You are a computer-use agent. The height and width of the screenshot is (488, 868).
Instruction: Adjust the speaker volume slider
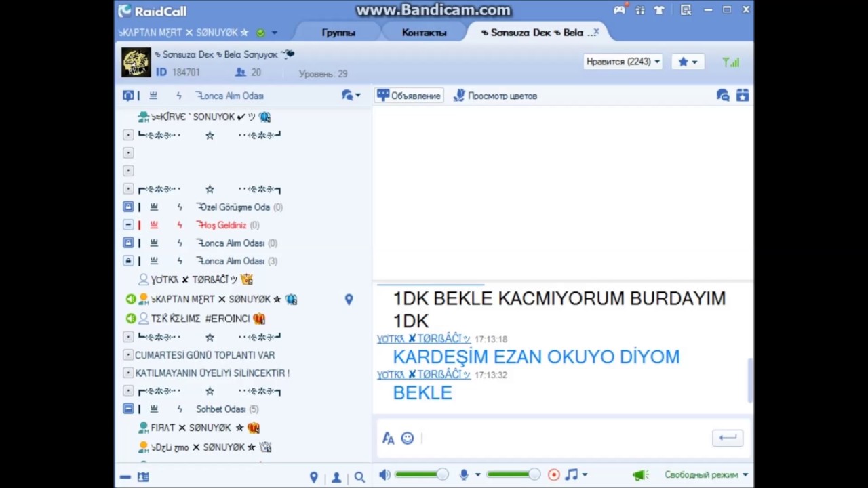pos(421,475)
